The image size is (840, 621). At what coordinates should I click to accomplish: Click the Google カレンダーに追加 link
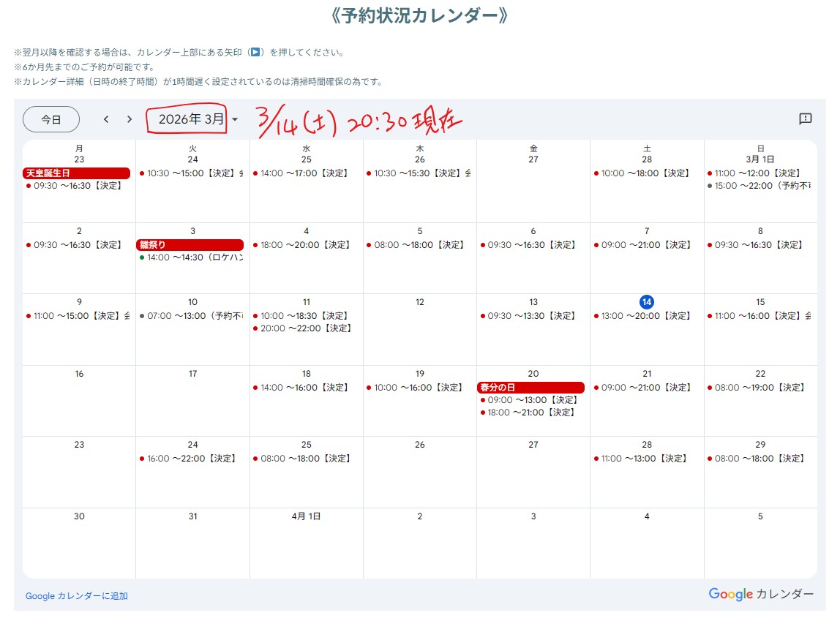(77, 596)
